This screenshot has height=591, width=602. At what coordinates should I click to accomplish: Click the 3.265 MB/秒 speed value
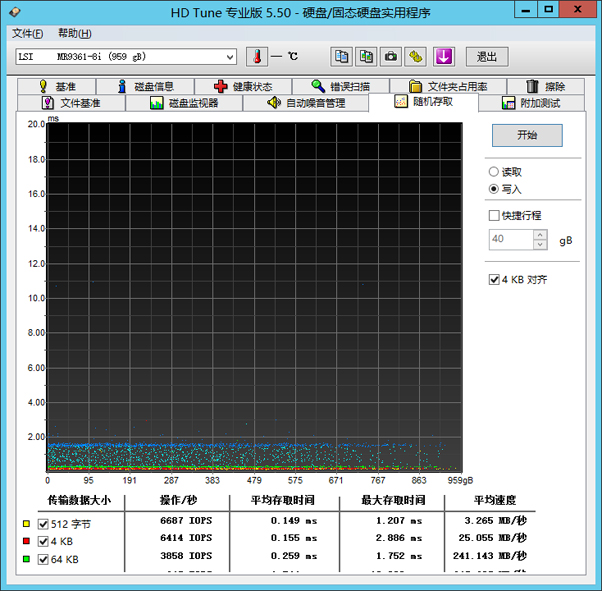click(x=496, y=521)
